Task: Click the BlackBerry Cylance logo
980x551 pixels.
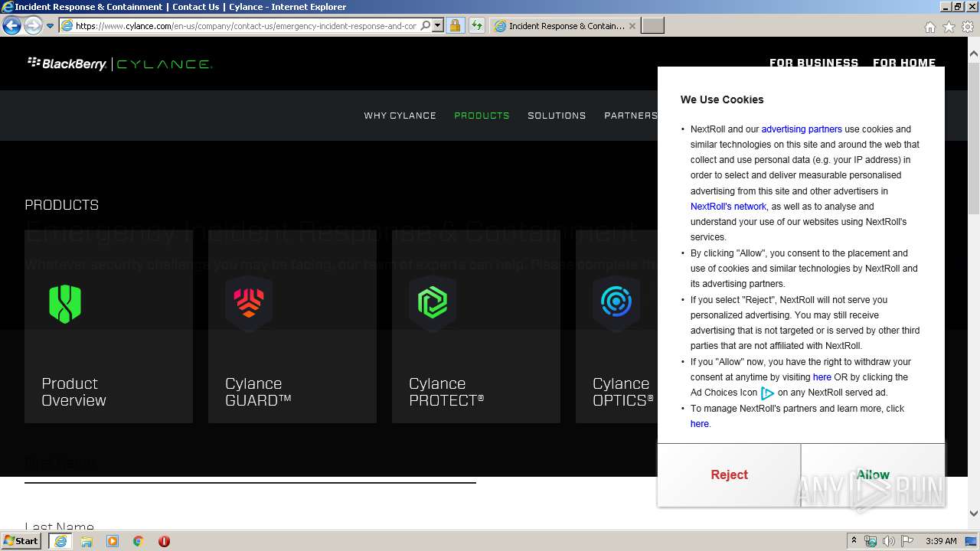Action: 119,64
